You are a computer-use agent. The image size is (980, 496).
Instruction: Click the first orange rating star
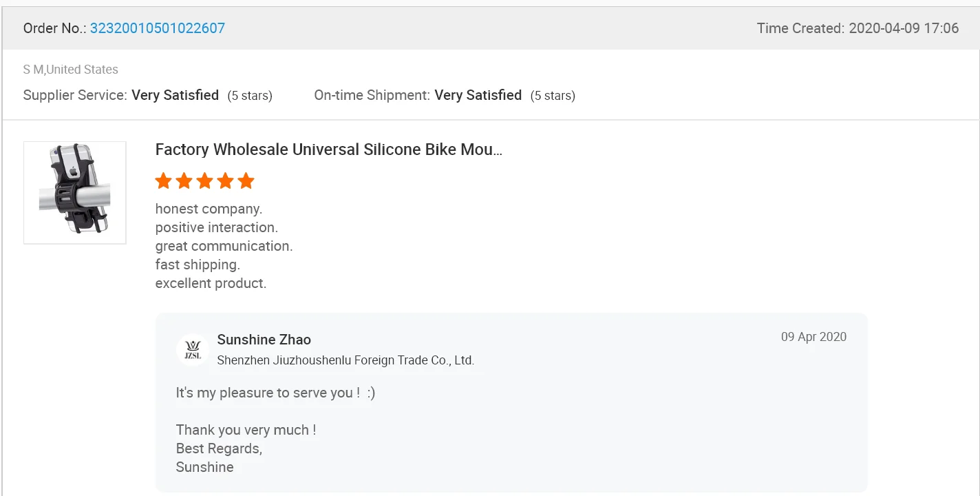coord(163,181)
